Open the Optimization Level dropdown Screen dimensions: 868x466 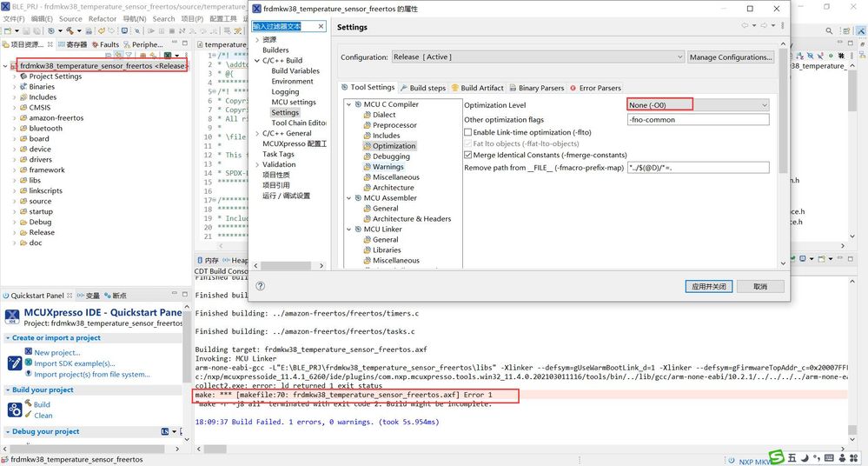pos(698,104)
